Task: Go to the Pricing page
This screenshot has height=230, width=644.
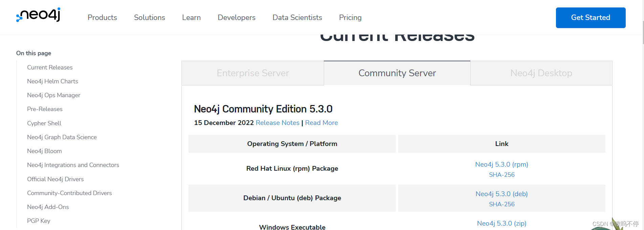Action: (x=350, y=18)
